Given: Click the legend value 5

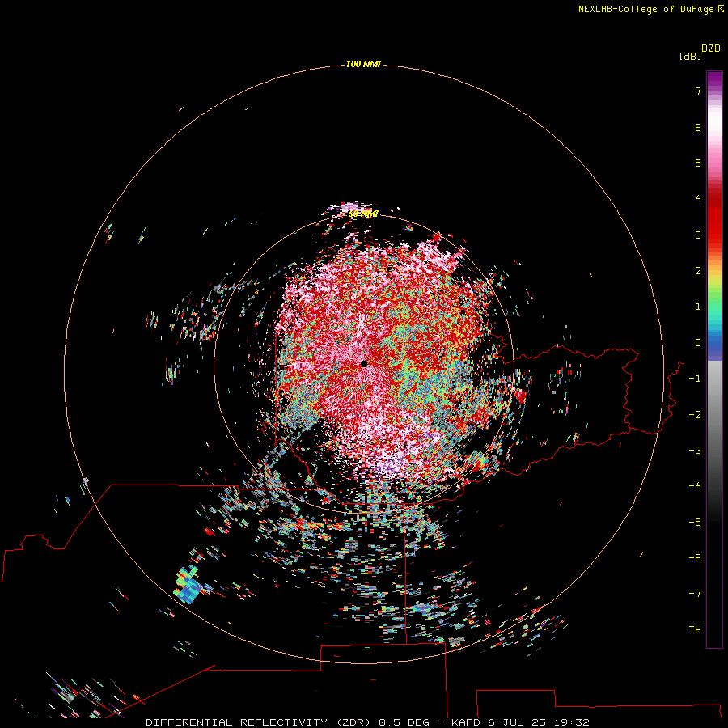Looking at the screenshot, I should (x=698, y=163).
